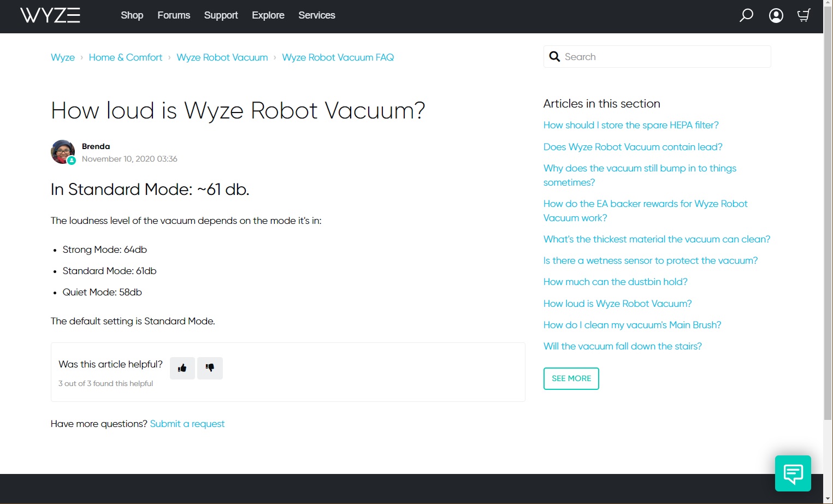Click the Submit a request link
Image resolution: width=833 pixels, height=504 pixels.
187,424
